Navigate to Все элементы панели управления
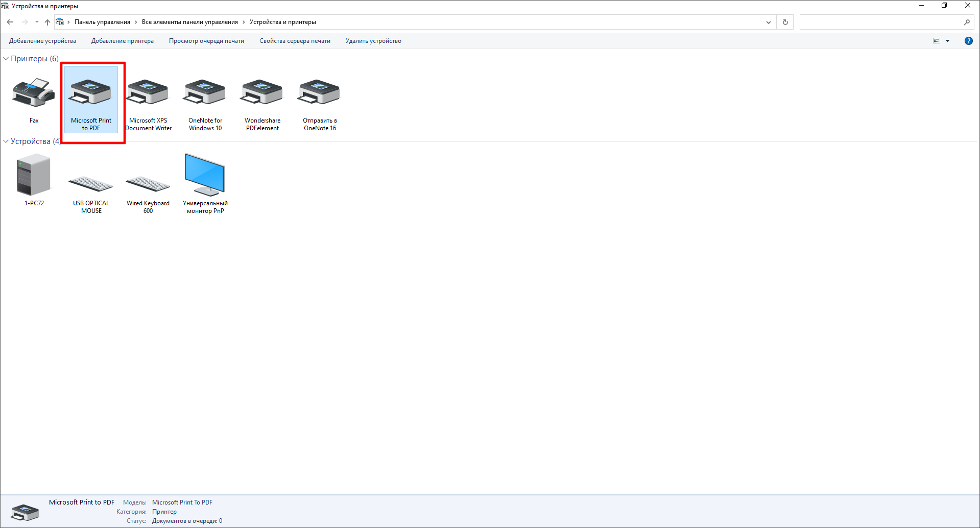Viewport: 980px width, 528px height. tap(190, 22)
